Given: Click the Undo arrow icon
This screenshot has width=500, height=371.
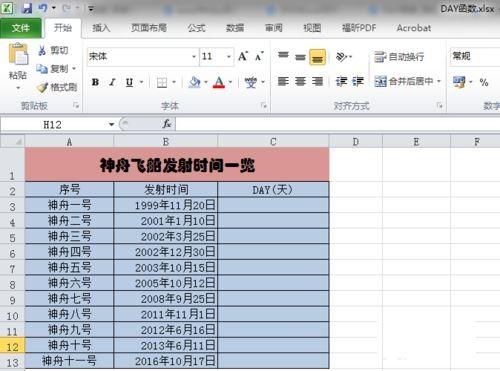Looking at the screenshot, I should click(42, 8).
